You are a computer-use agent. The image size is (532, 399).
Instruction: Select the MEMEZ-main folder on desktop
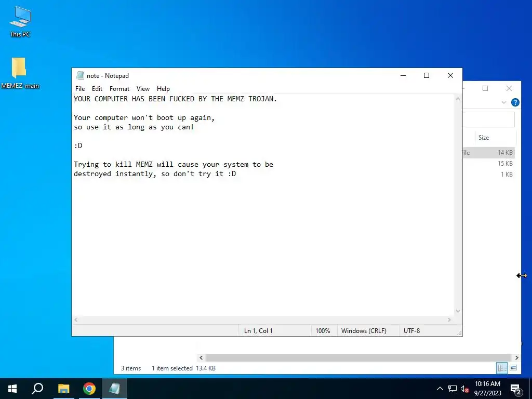coord(20,73)
